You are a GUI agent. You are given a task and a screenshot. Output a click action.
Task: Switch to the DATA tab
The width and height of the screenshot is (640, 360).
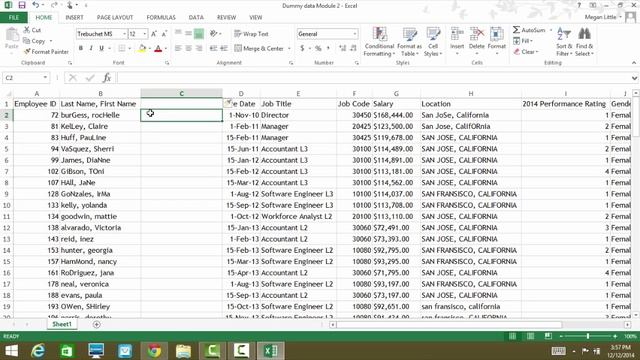coord(196,18)
